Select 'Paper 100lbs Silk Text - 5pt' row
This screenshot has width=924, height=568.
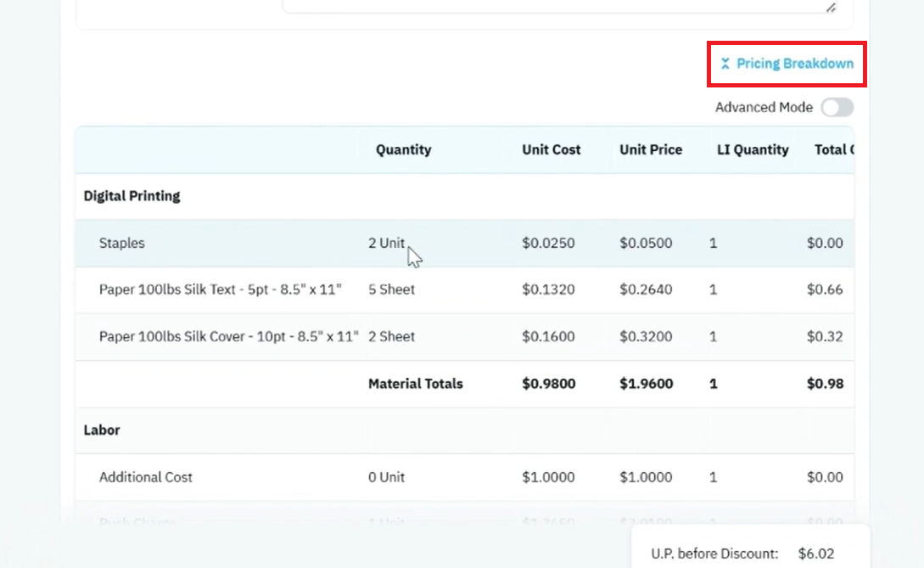coord(464,290)
